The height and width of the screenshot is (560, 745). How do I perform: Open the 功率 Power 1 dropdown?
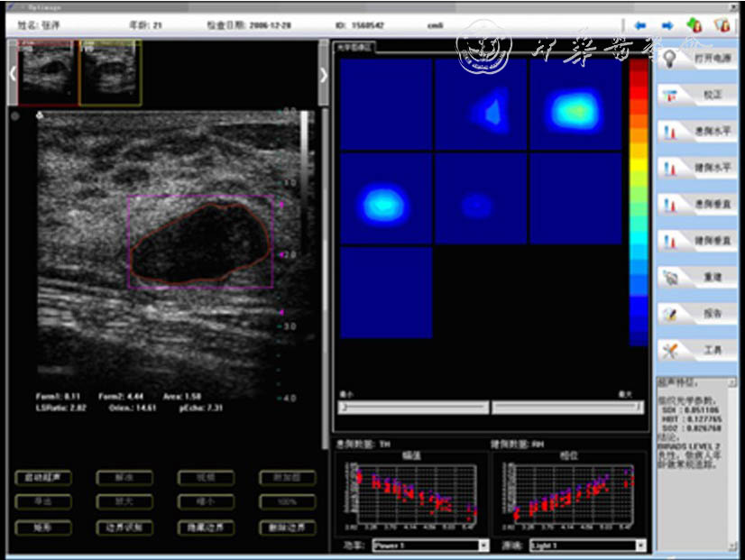[x=430, y=546]
